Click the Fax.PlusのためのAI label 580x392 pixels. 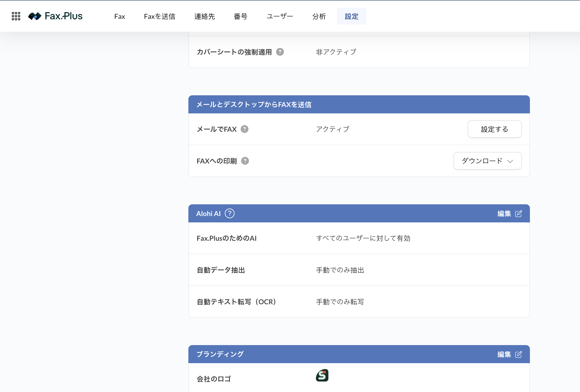227,238
